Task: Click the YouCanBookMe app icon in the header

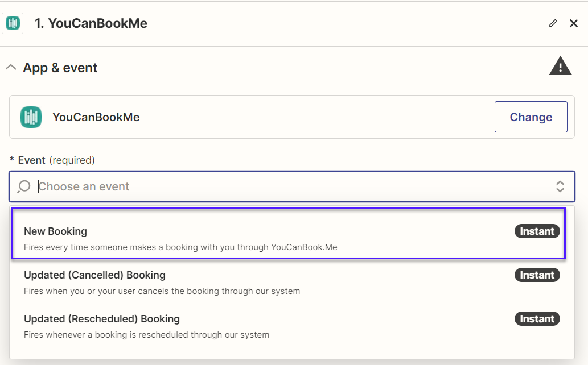Action: click(x=13, y=23)
